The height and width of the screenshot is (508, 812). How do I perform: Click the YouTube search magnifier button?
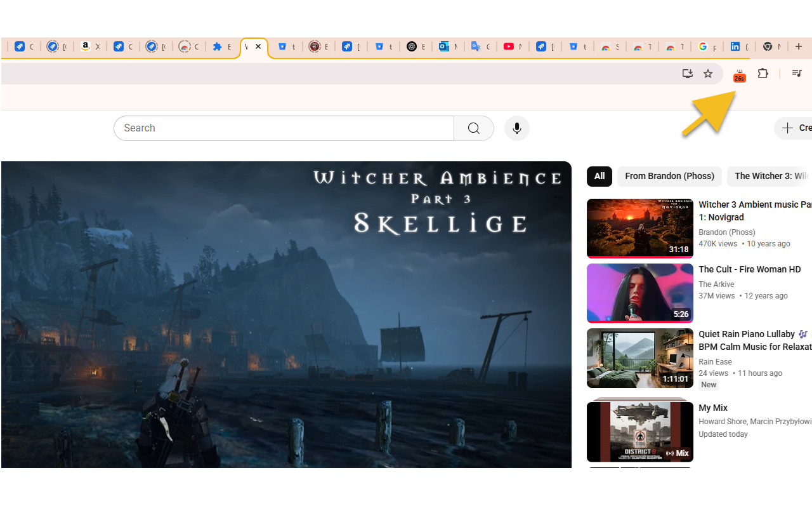[474, 128]
